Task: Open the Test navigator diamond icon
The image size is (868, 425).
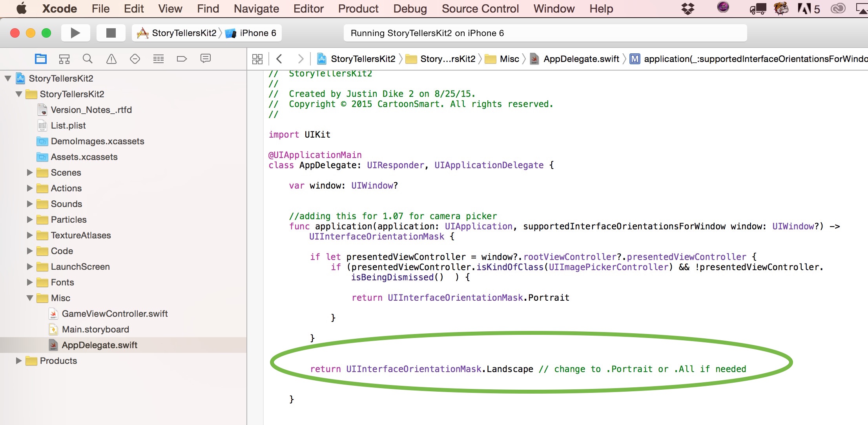Action: coord(135,58)
